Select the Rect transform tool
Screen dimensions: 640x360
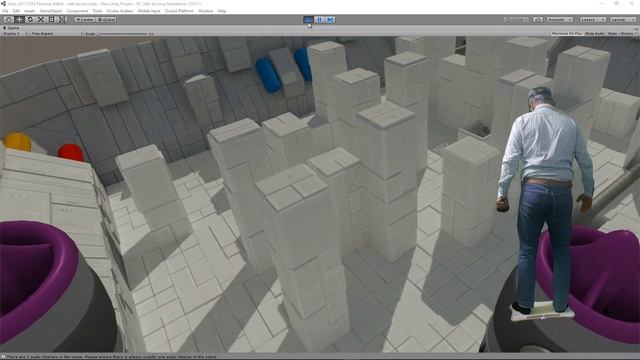click(x=51, y=20)
